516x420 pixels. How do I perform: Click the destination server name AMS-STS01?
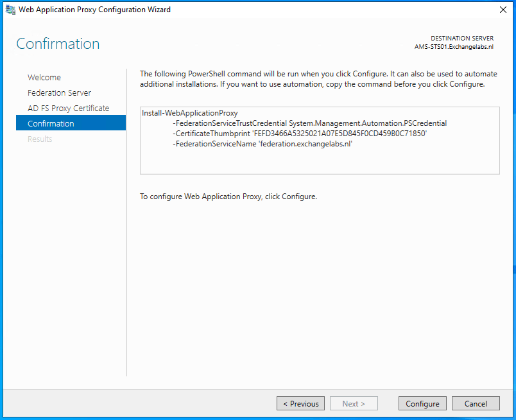point(454,47)
